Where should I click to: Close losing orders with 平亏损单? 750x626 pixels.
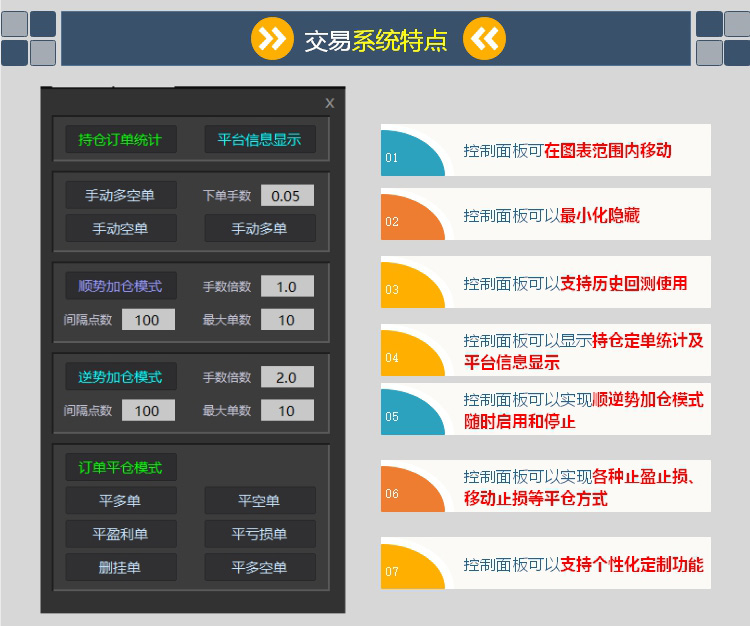click(260, 534)
